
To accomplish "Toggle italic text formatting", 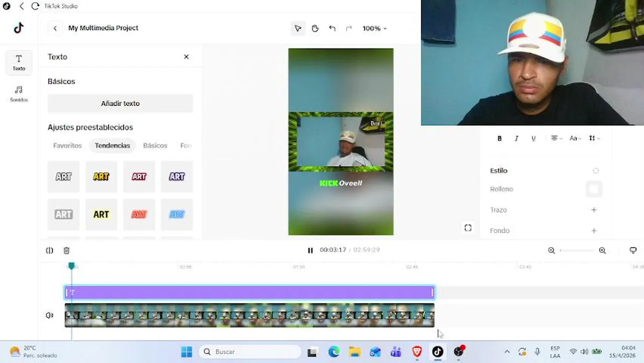I will (x=517, y=138).
